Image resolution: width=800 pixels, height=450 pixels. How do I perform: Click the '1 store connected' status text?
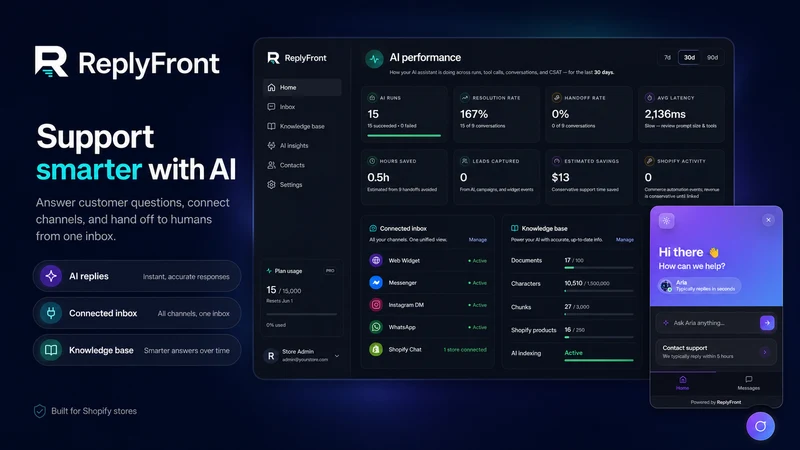point(465,349)
